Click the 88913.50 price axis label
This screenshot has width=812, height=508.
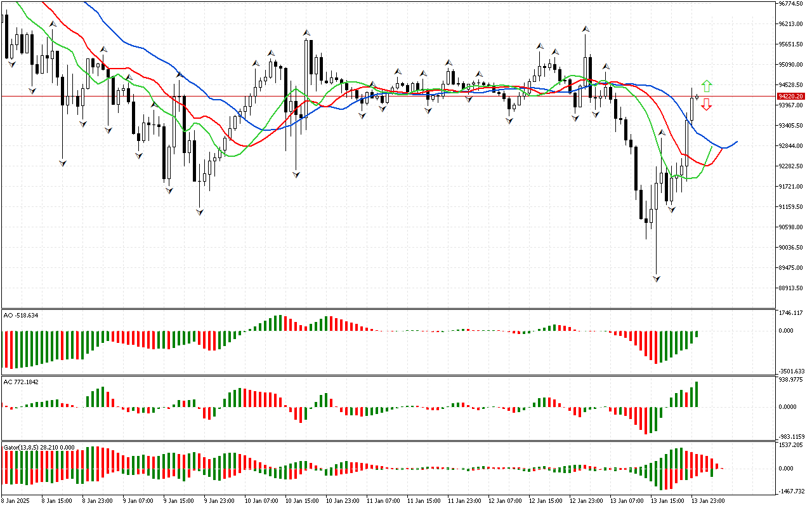click(790, 288)
